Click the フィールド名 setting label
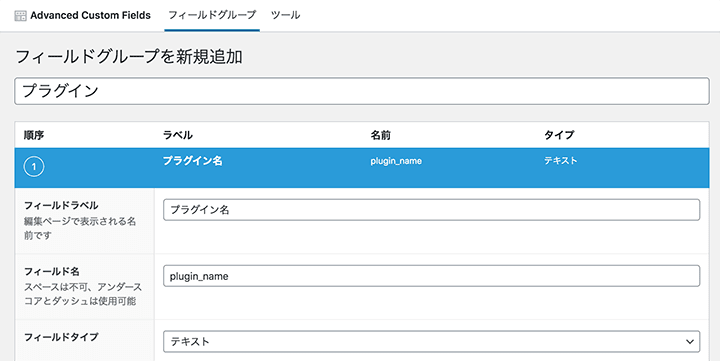Image resolution: width=720 pixels, height=361 pixels. coord(51,271)
